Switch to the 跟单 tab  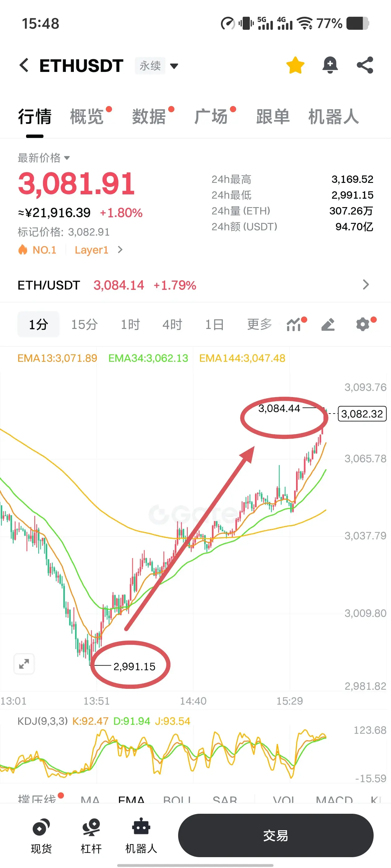(x=273, y=117)
